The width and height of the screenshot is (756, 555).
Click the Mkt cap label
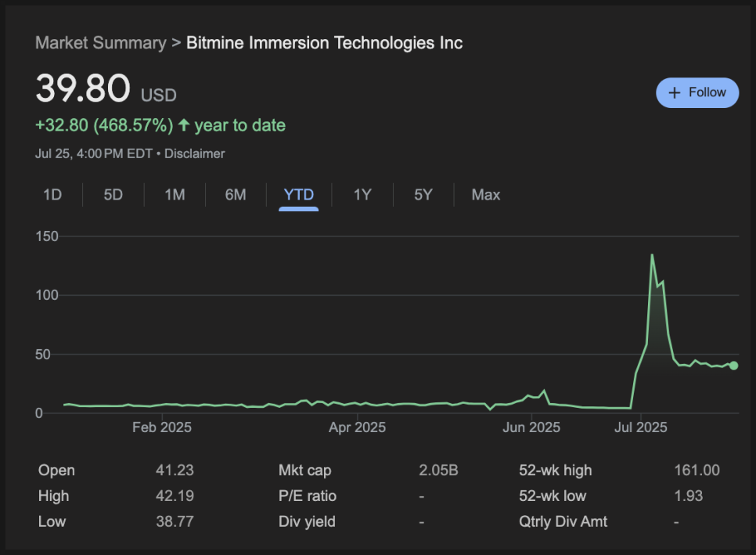pyautogui.click(x=304, y=470)
